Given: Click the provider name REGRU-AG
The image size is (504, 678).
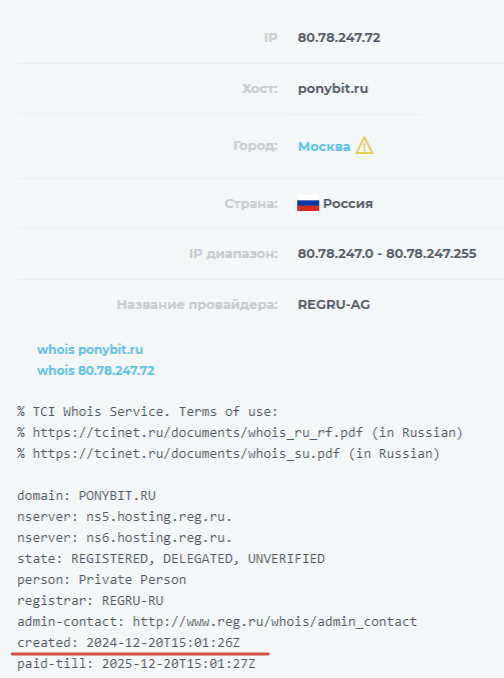Looking at the screenshot, I should [x=334, y=305].
